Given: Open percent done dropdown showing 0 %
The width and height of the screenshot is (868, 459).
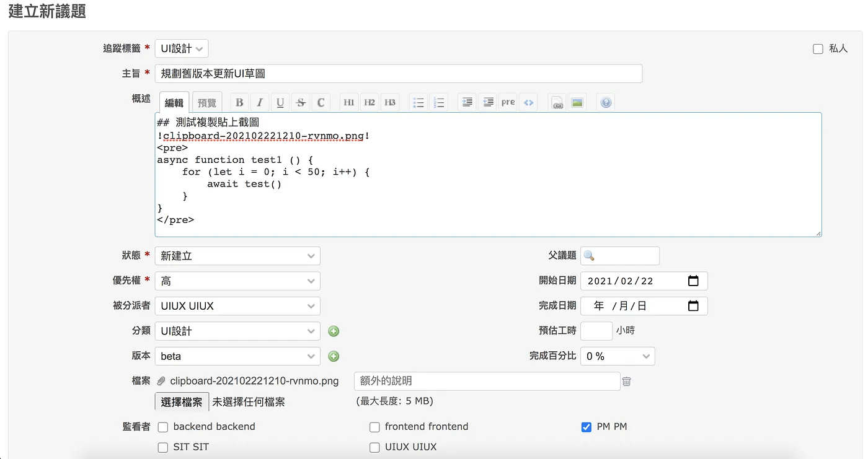Looking at the screenshot, I should tap(618, 356).
